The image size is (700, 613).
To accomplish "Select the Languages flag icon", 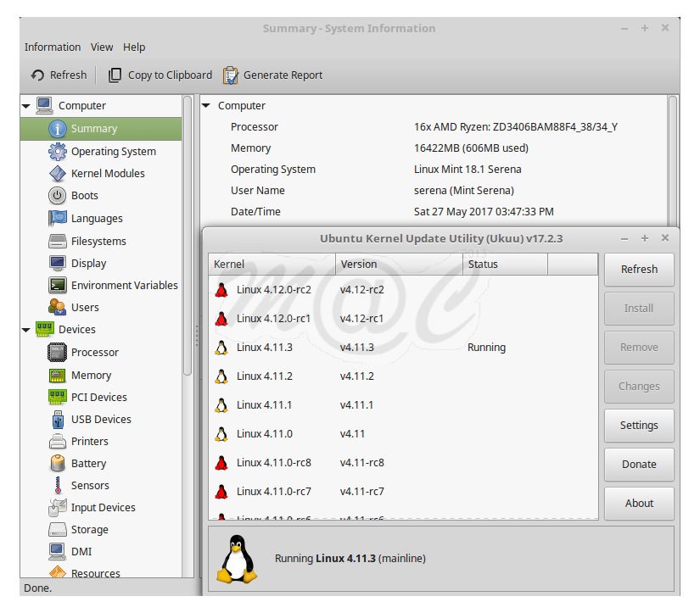I will 58,218.
